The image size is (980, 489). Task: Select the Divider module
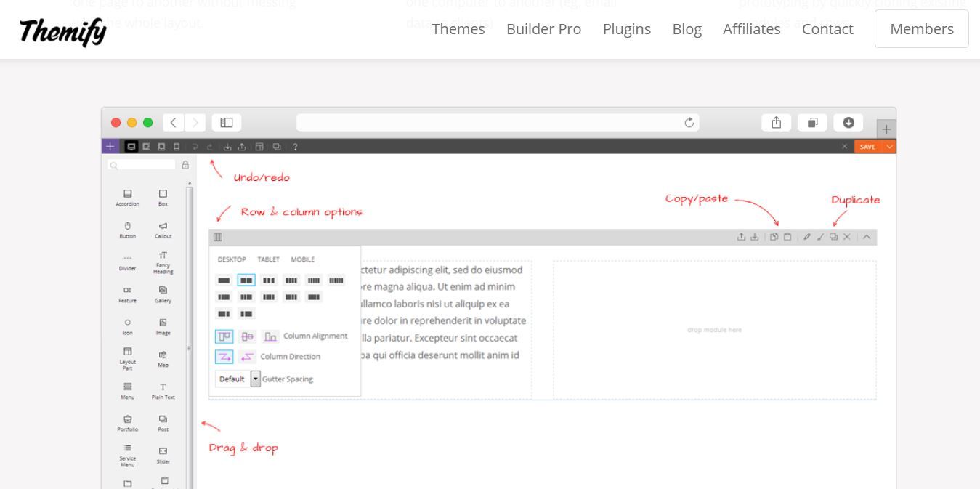(x=127, y=262)
